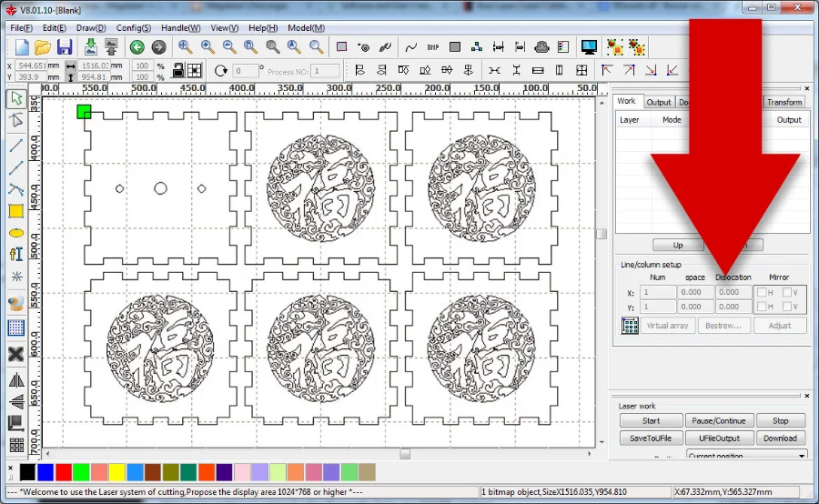Expand the Current position dropdown
Viewport: 819px width, 504px height.
pyautogui.click(x=802, y=456)
